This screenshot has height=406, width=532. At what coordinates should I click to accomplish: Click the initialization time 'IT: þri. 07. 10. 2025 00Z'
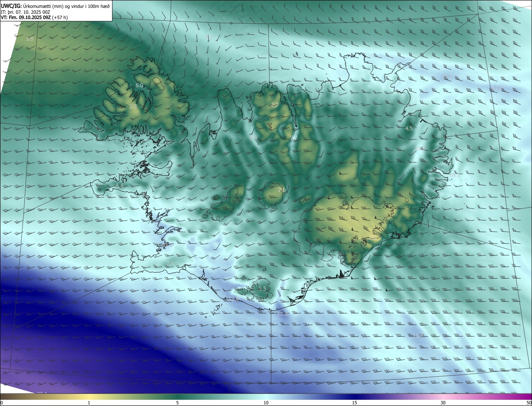pos(25,12)
